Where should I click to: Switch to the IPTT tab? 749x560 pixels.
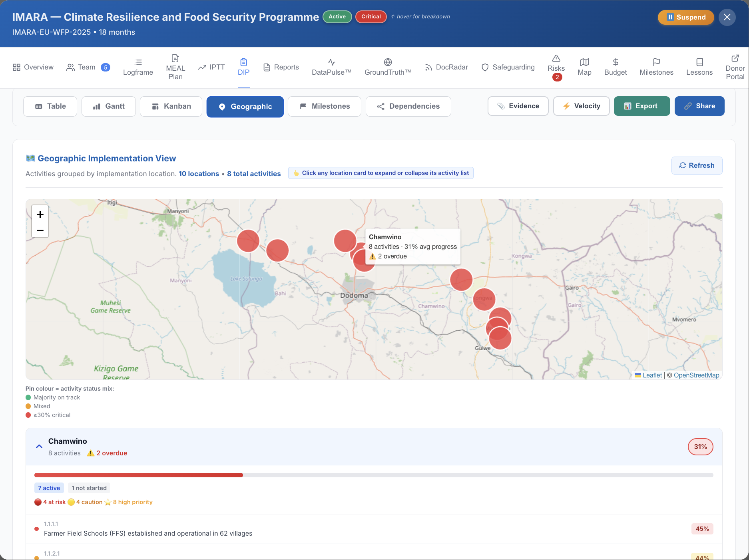[x=211, y=67]
